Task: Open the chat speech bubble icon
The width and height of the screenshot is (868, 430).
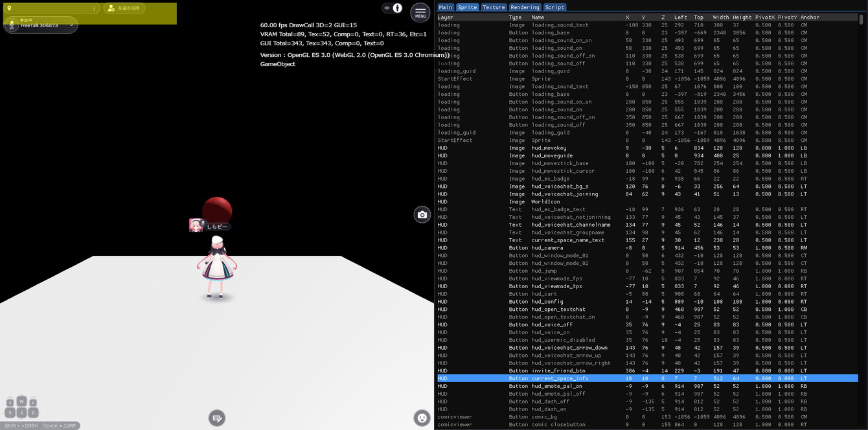Action: (x=217, y=418)
